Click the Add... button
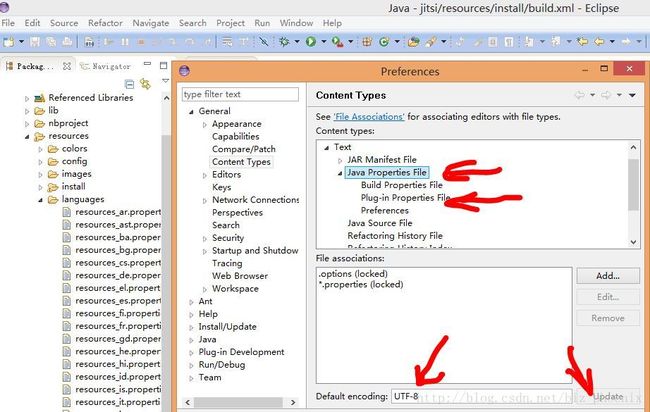 tap(608, 276)
